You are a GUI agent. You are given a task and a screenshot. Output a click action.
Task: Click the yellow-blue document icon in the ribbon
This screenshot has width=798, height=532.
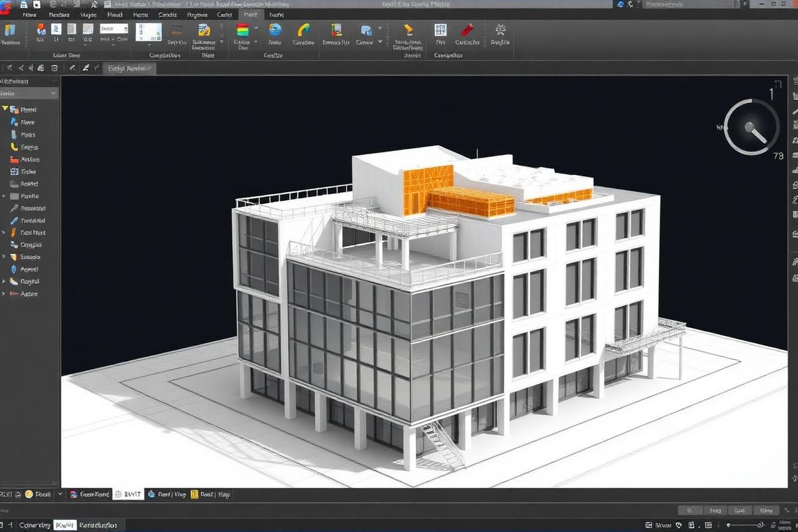point(204,30)
